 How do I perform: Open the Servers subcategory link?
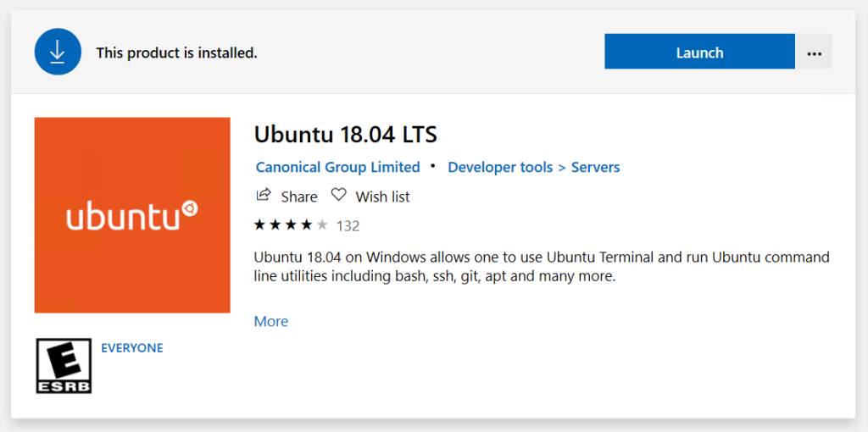[595, 167]
